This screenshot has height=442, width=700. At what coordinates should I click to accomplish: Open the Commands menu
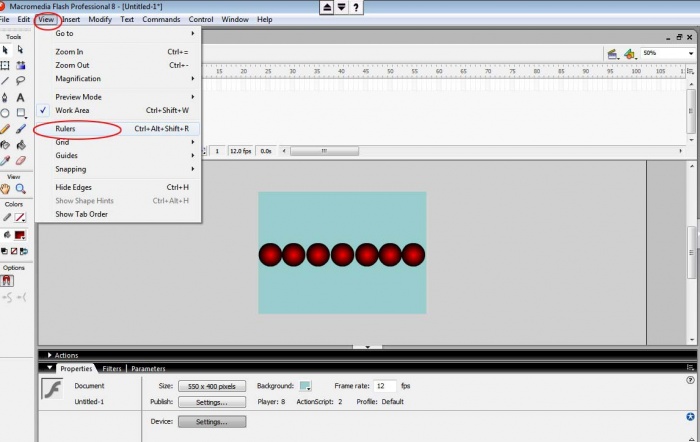[161, 19]
